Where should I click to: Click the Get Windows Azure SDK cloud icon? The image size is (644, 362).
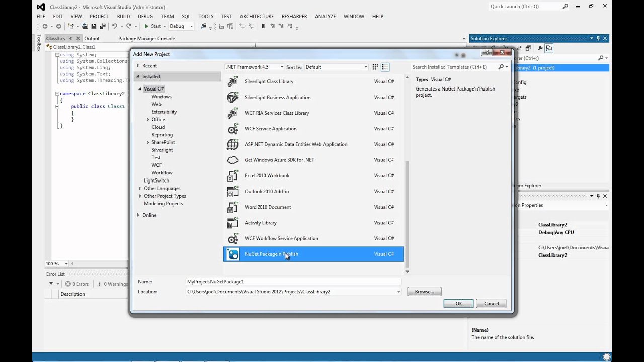[233, 160]
